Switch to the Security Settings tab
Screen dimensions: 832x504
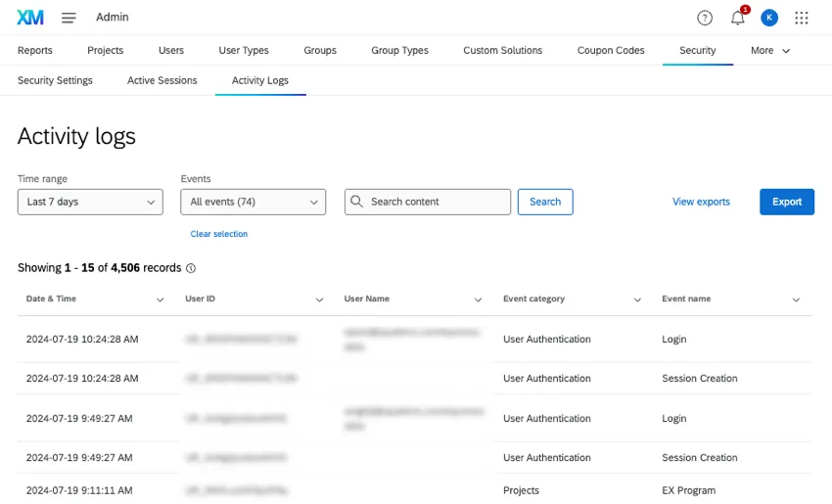pos(55,80)
